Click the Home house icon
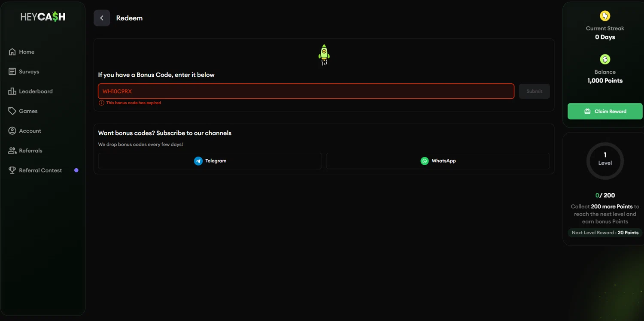The height and width of the screenshot is (321, 644). [12, 52]
